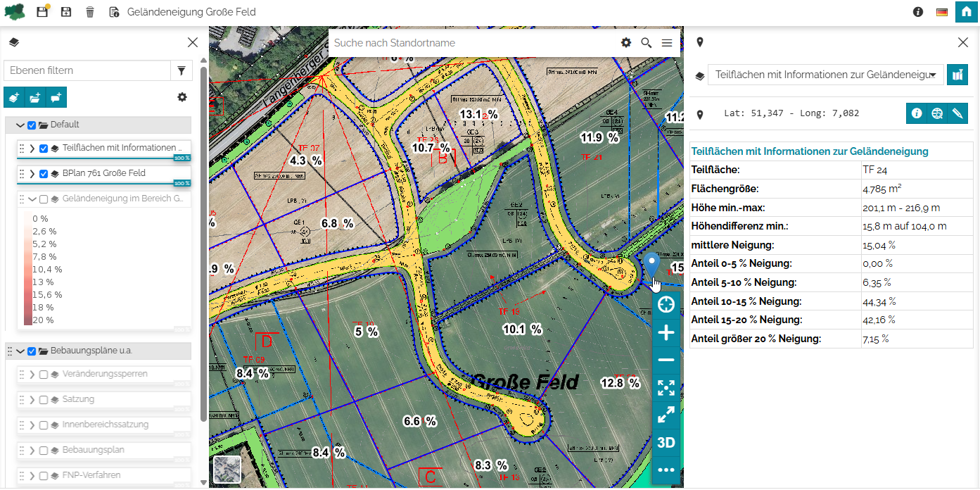Open the hamburger menu in search bar
Viewport: 980px width, 490px height.
click(667, 43)
